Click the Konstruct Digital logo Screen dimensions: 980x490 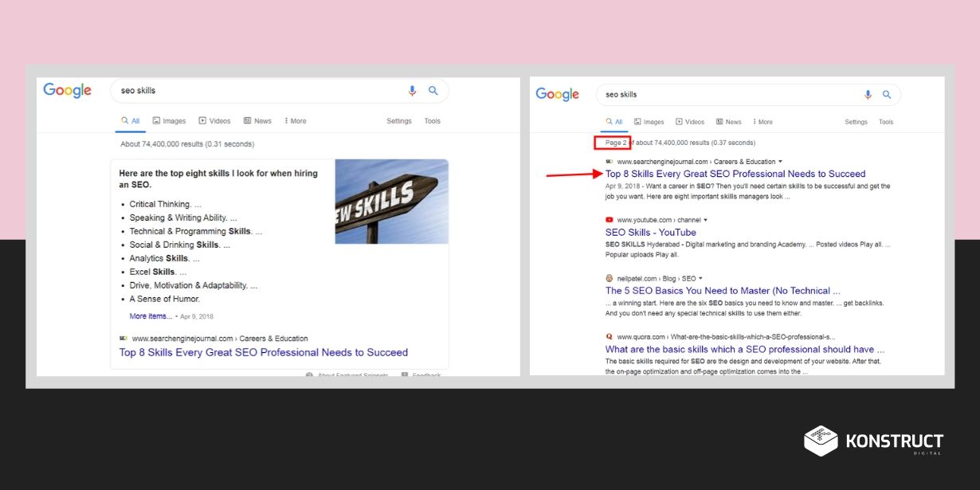click(873, 441)
